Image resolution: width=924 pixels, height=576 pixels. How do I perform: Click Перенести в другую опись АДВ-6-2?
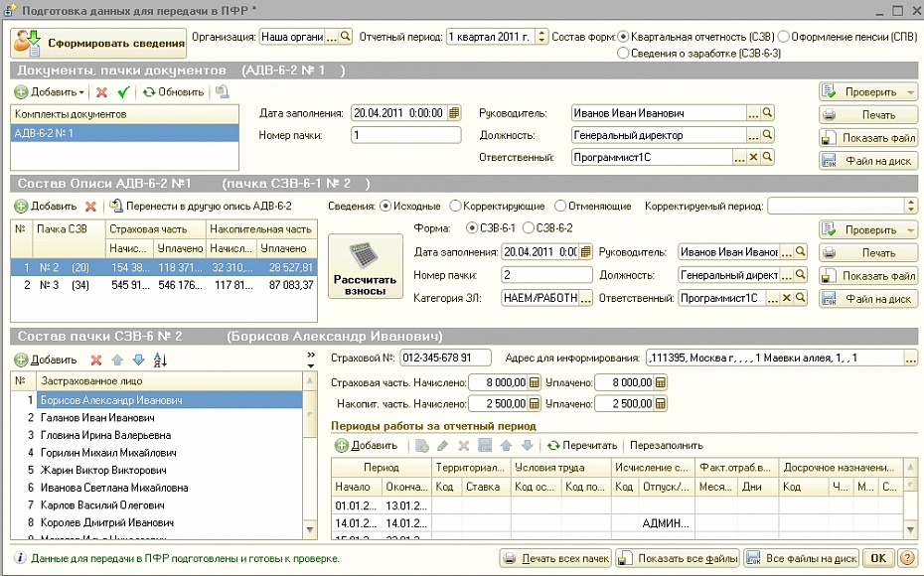pos(201,207)
